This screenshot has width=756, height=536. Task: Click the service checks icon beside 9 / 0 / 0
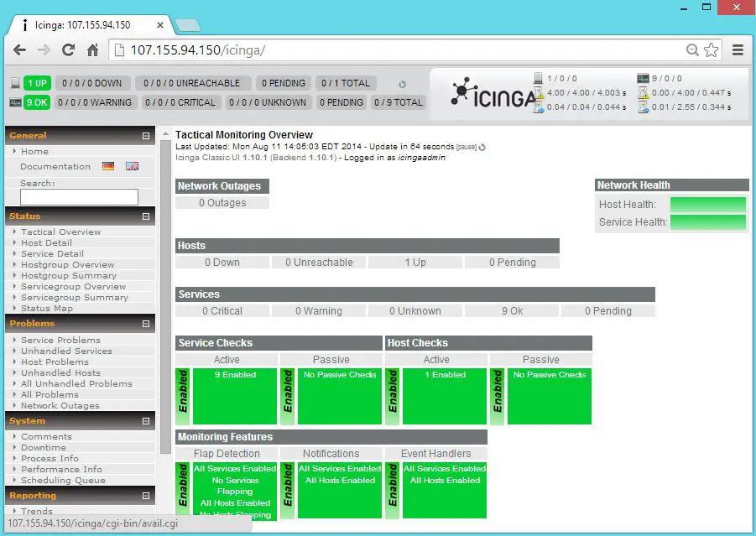click(x=643, y=78)
